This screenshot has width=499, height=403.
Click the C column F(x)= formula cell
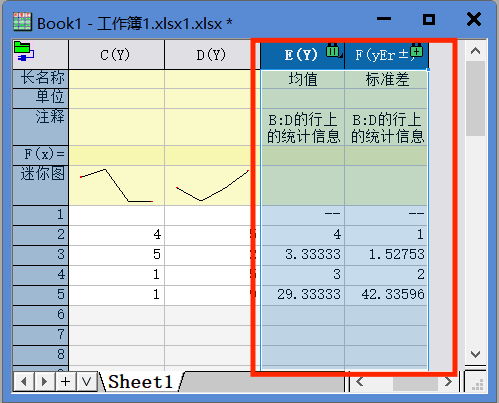116,155
